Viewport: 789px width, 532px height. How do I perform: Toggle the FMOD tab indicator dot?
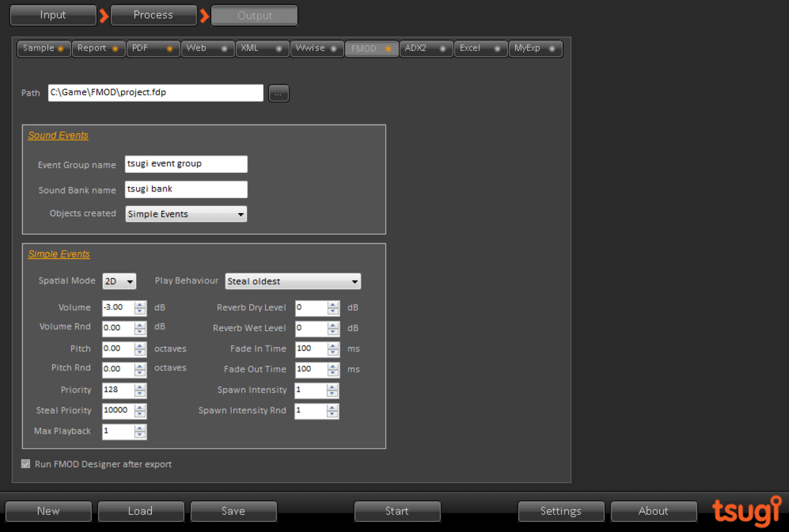coord(388,49)
